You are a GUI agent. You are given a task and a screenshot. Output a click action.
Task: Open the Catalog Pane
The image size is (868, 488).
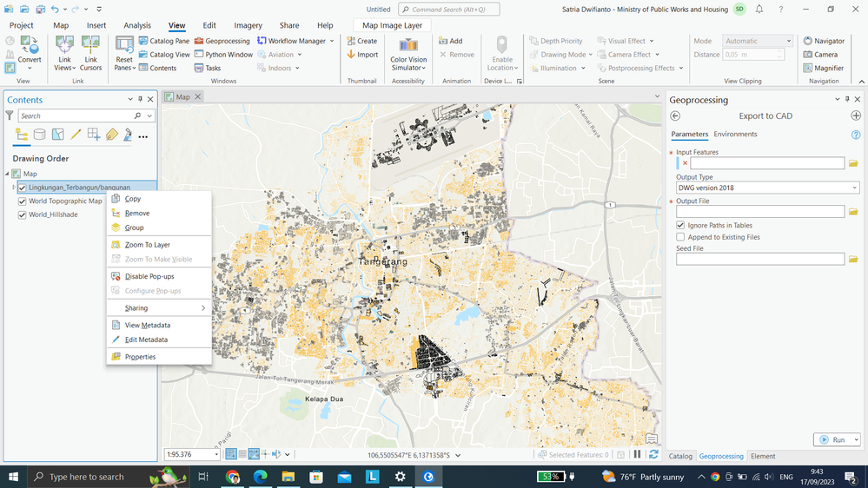click(164, 41)
